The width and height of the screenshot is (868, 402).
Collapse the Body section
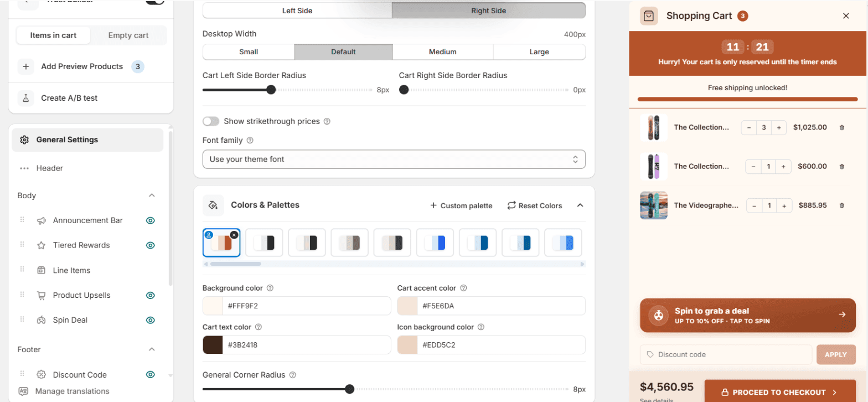tap(152, 195)
